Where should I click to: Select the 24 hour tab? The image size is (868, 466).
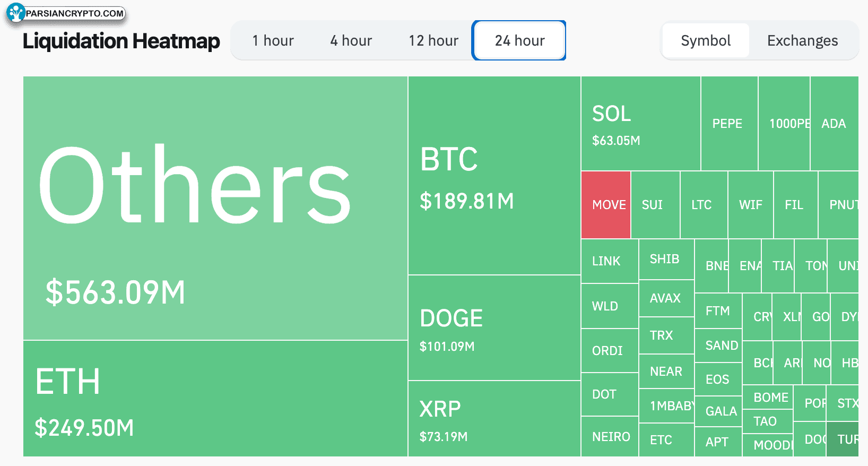(x=519, y=40)
